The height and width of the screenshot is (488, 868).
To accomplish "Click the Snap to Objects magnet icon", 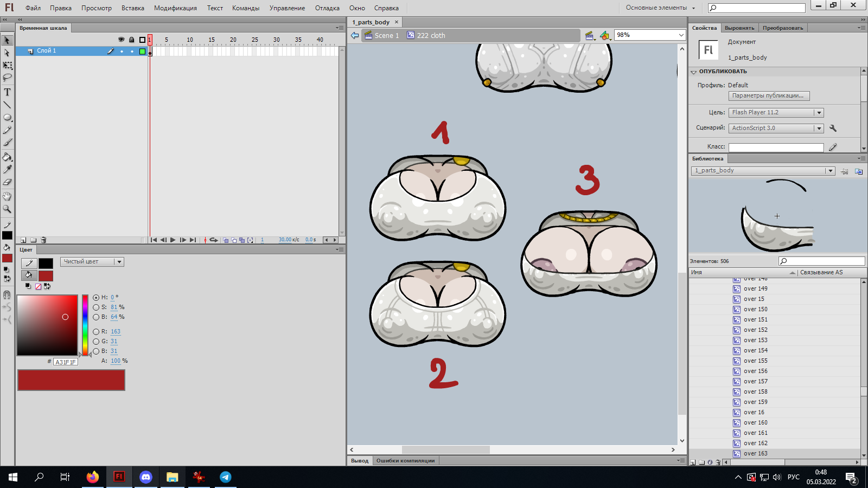I will coord(7,295).
